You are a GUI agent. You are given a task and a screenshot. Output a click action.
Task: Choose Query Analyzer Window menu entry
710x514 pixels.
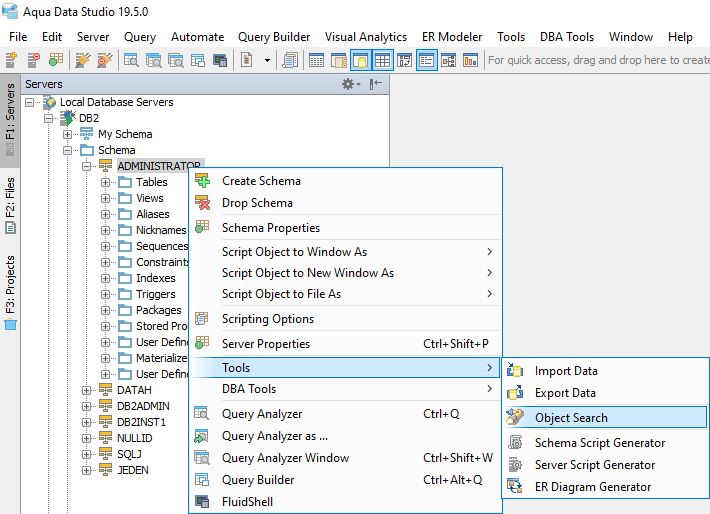[285, 458]
